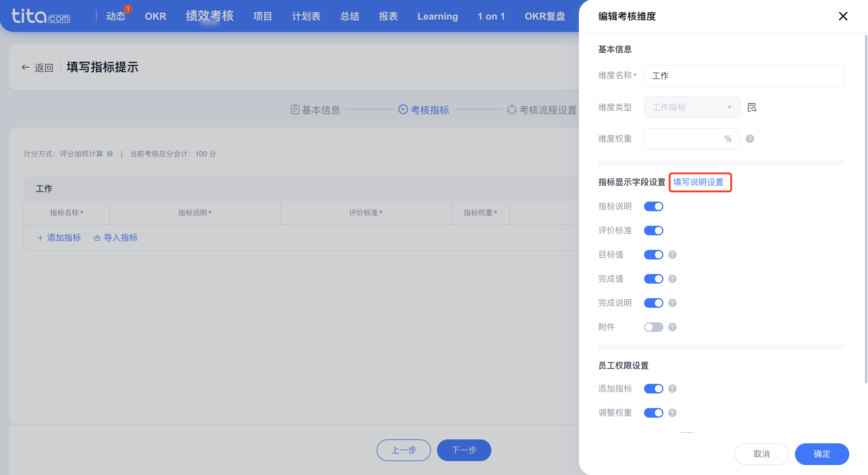Click the template lookup icon beside 维度类型

pos(752,107)
